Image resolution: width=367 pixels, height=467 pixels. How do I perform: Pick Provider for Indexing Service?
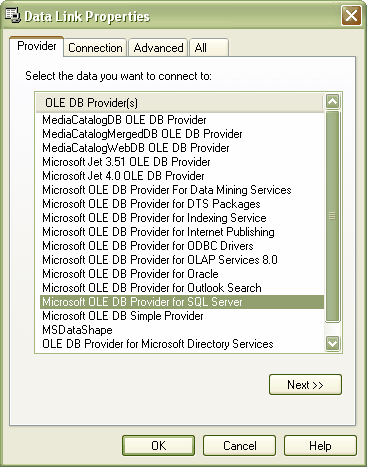(182, 218)
